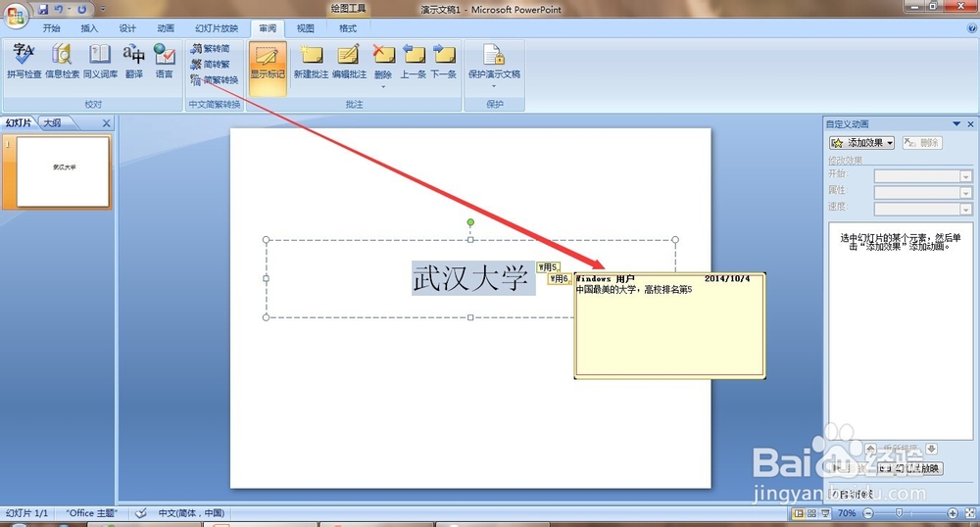Add a comment with 新建批注
980x527 pixels.
311,62
